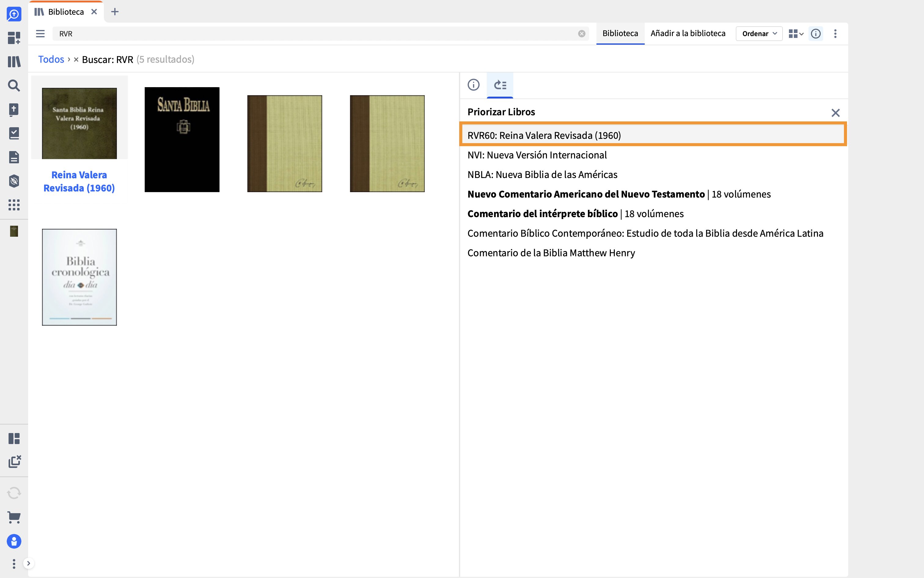Open the shield tool icon in left sidebar
Viewport: 924px width, 578px height.
point(14,181)
